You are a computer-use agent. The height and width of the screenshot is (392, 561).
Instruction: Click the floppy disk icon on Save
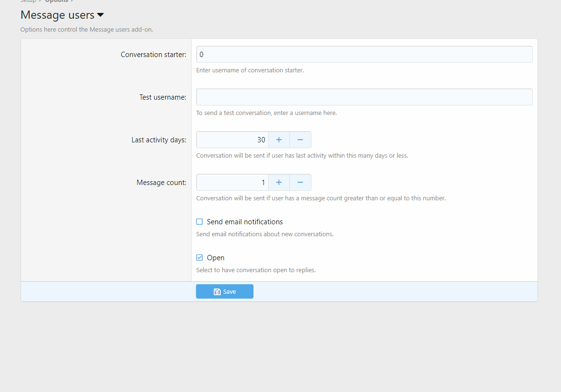point(217,292)
